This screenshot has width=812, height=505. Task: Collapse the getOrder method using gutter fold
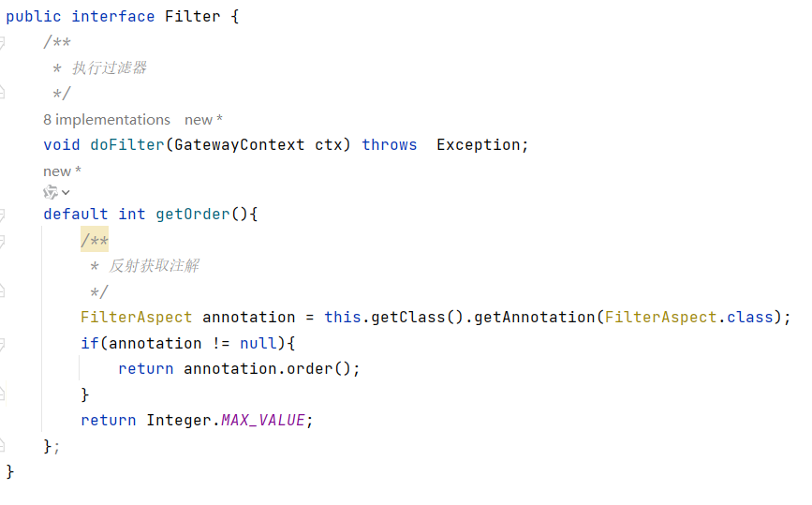3,215
